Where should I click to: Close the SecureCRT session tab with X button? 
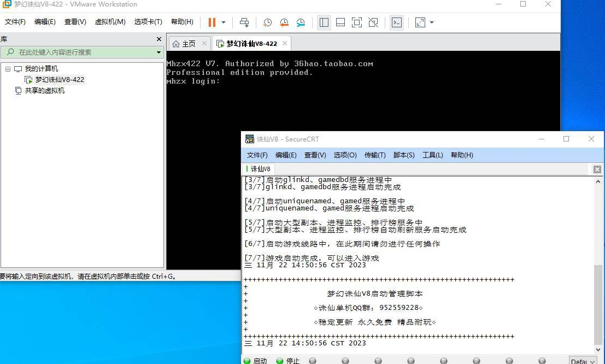pyautogui.click(x=597, y=169)
